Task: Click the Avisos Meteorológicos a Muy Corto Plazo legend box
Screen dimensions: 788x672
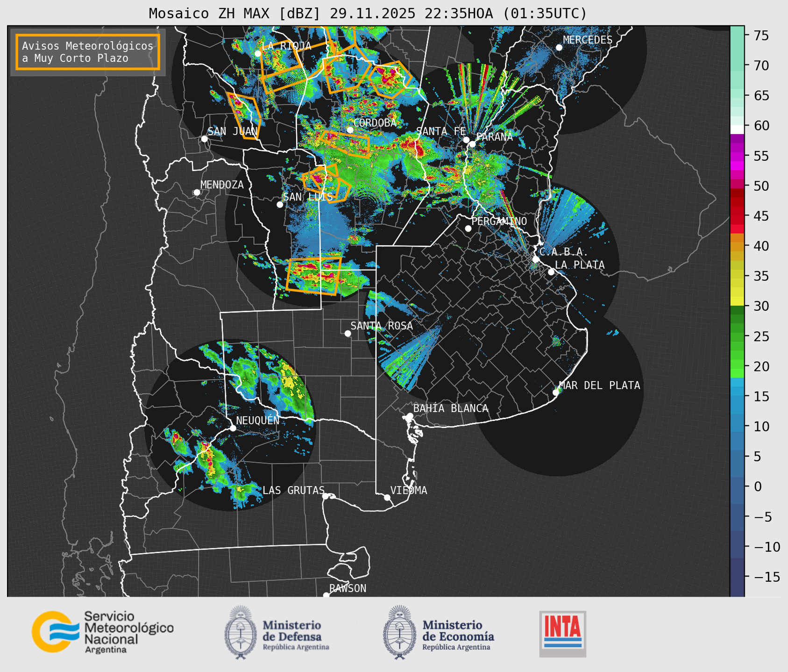Action: tap(88, 52)
